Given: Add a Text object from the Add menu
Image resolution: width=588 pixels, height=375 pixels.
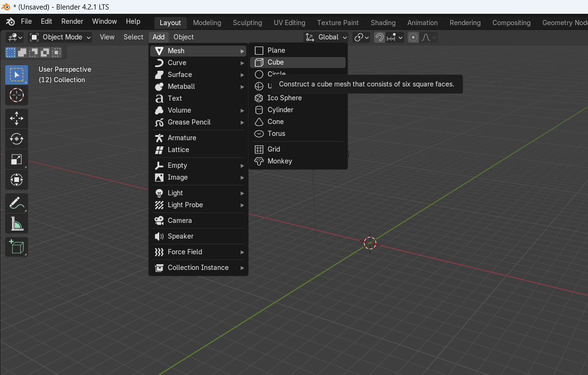Looking at the screenshot, I should click(199, 98).
